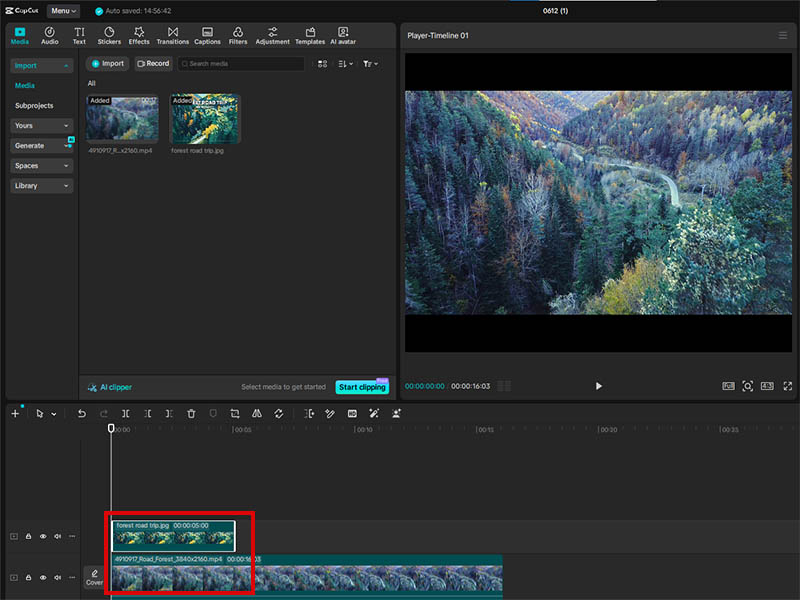Open more options for Road_Forest track
This screenshot has height=600, width=800.
click(72, 578)
